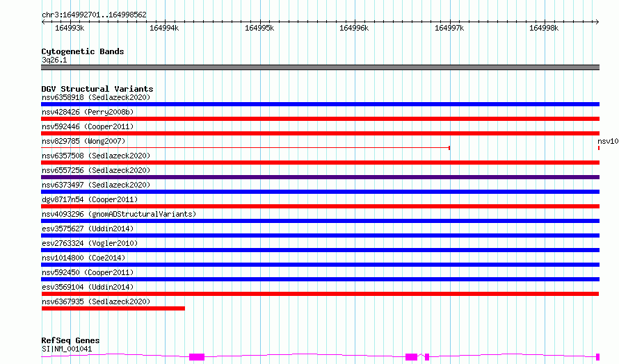
Task: Click the nsv829785 (Wong2007) thin line
Action: click(x=246, y=148)
